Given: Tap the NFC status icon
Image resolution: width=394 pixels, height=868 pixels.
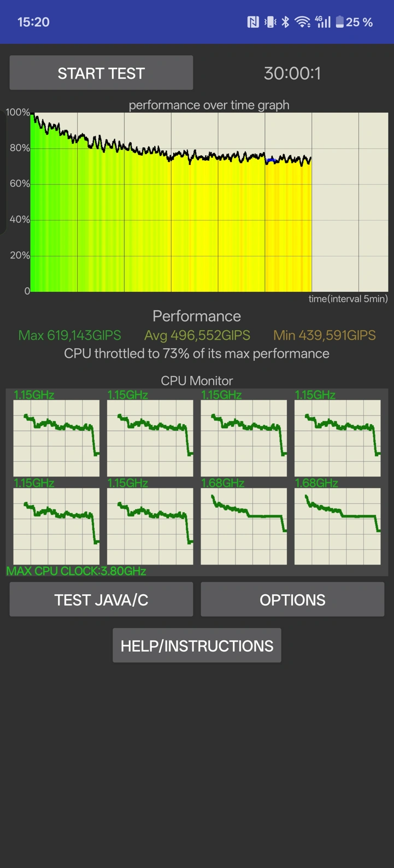Looking at the screenshot, I should pos(253,22).
